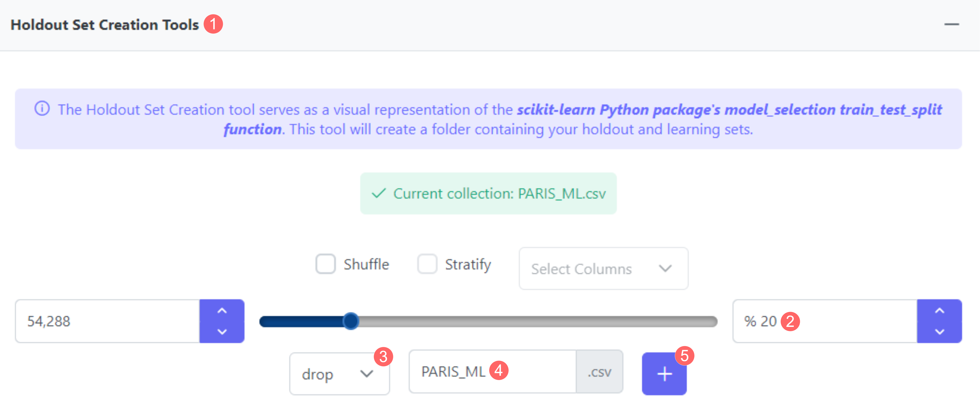Click into the % 20 percentage field
The height and width of the screenshot is (415, 980).
coord(837,322)
